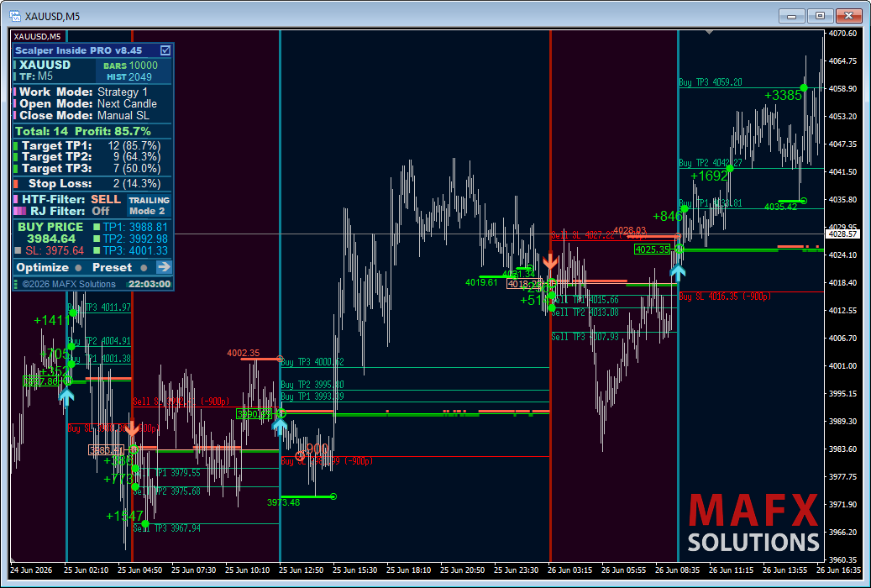This screenshot has height=588, width=871.
Task: Toggle the Optimize status dot
Action: click(x=78, y=268)
